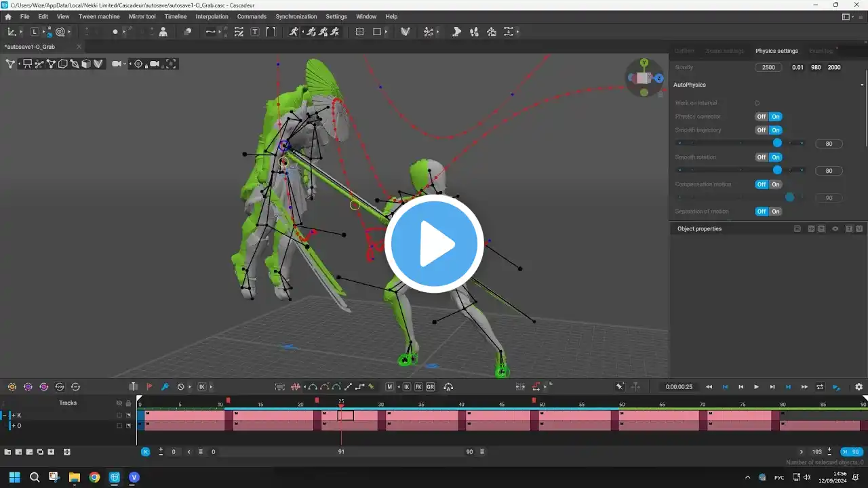This screenshot has height=488, width=868.
Task: Switch to the Outliner tab
Action: click(684, 51)
